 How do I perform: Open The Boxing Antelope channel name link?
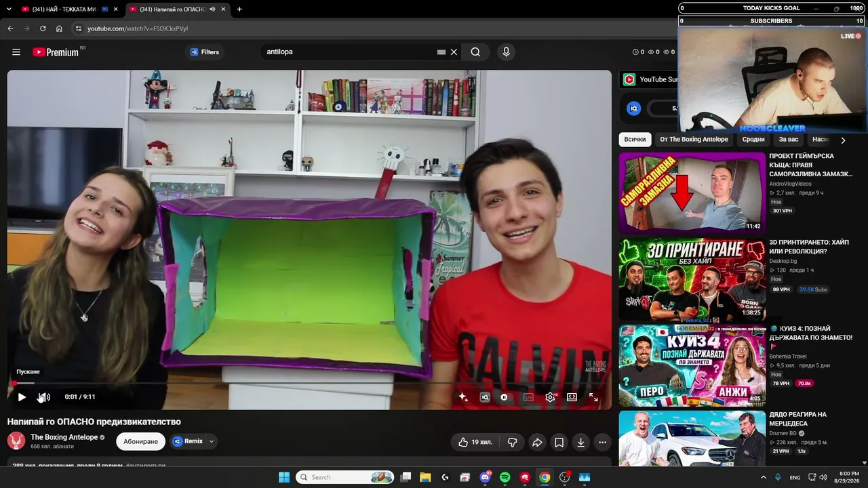tap(64, 437)
